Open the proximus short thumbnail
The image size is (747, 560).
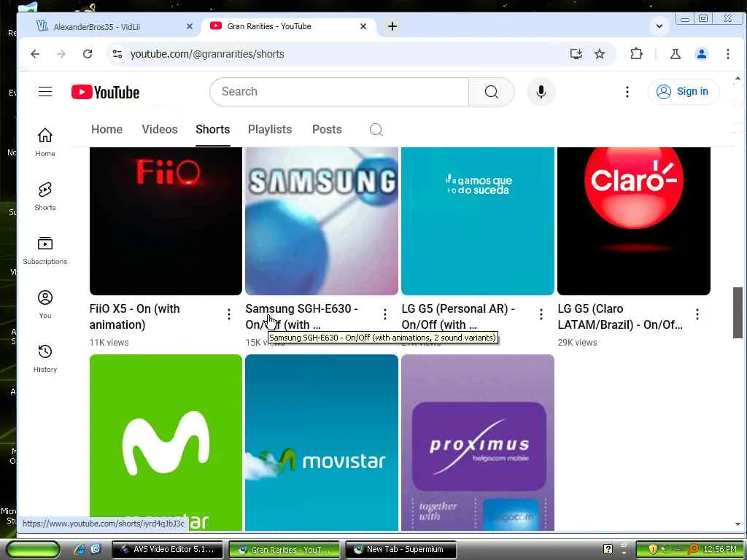coord(478,443)
